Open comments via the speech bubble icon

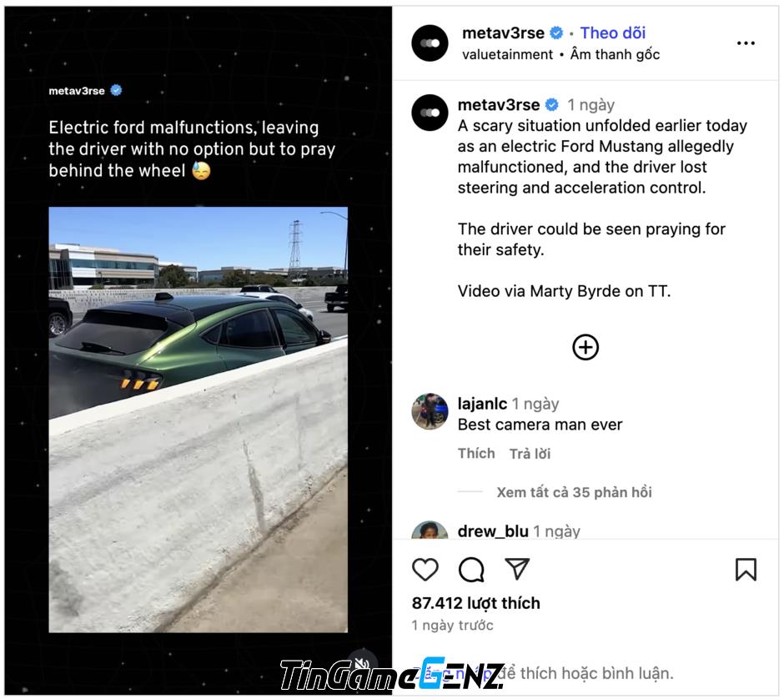pyautogui.click(x=471, y=569)
